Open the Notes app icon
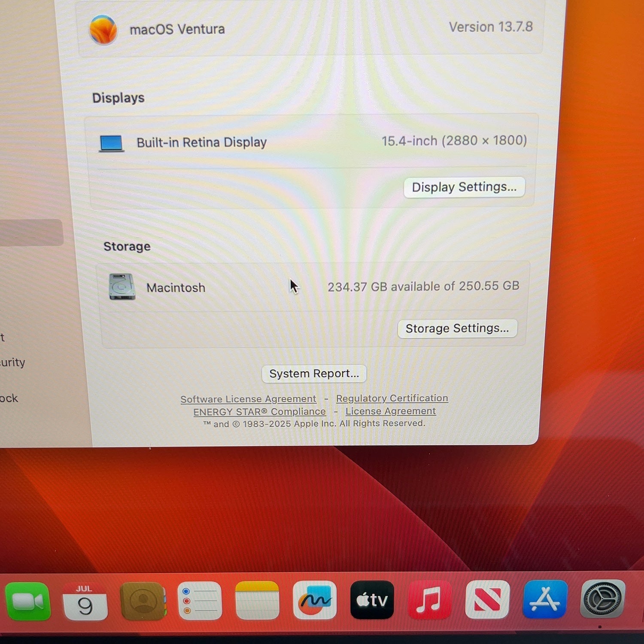The width and height of the screenshot is (644, 644). [257, 600]
